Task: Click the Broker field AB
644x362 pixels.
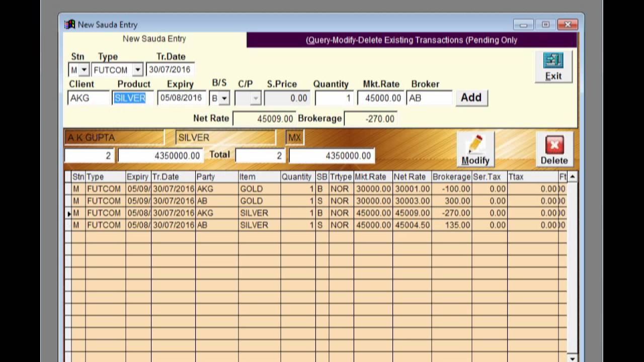Action: pyautogui.click(x=429, y=98)
